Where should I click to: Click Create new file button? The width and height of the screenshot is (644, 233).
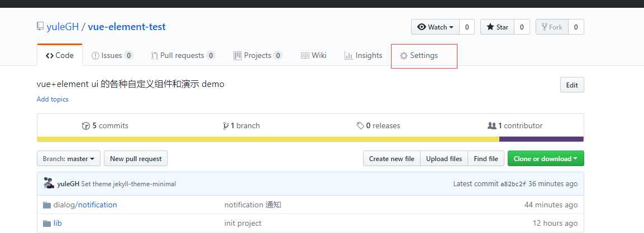pyautogui.click(x=392, y=159)
